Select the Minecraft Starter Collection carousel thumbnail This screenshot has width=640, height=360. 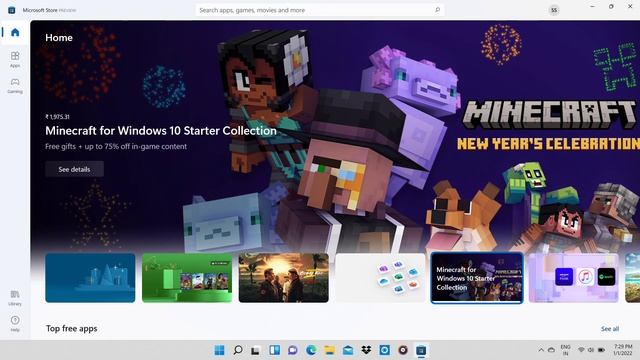click(477, 278)
